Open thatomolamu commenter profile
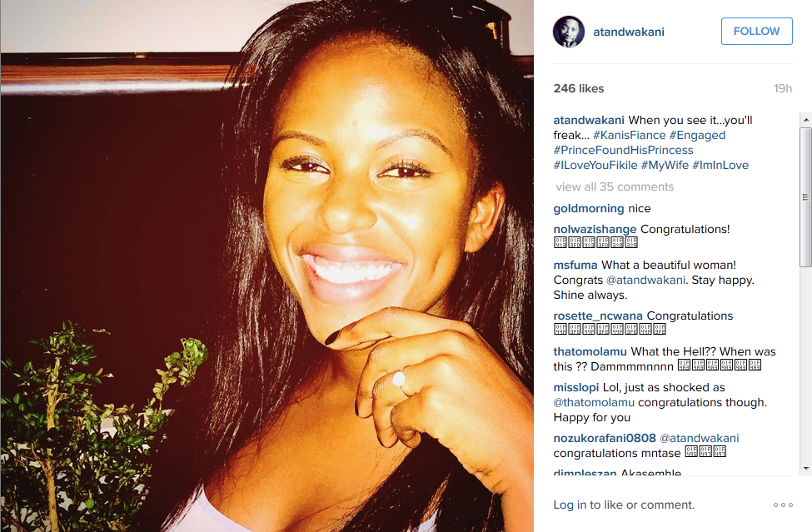The height and width of the screenshot is (532, 812). pyautogui.click(x=590, y=351)
